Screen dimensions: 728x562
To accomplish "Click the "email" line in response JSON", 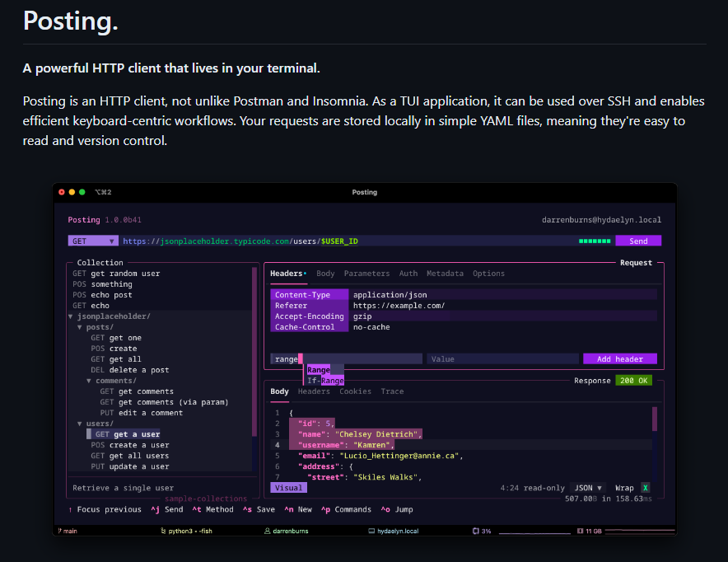I will [x=380, y=456].
